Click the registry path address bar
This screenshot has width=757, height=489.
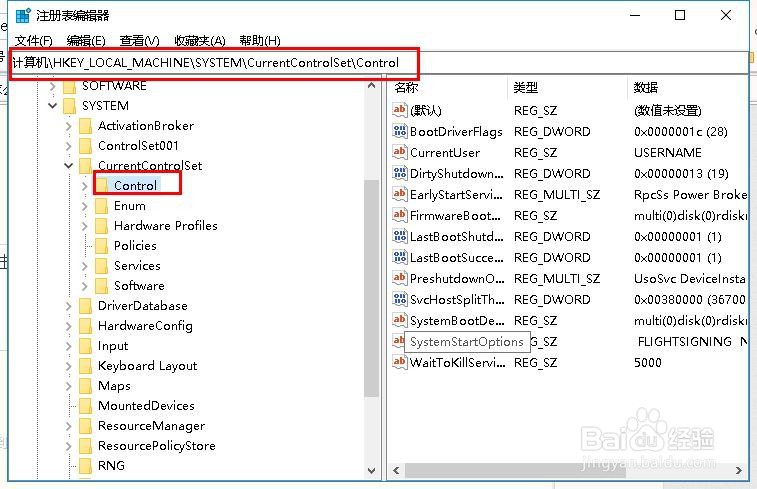[379, 63]
